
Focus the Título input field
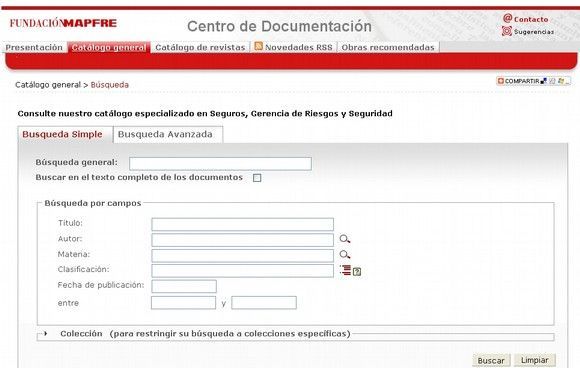point(242,224)
